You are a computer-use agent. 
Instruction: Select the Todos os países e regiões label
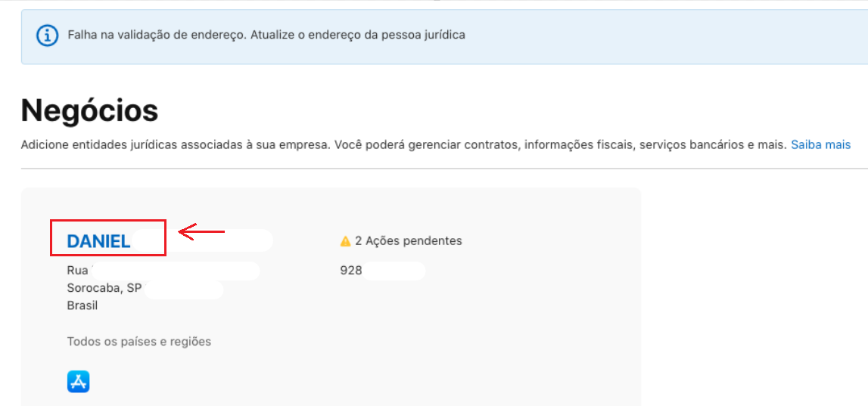tap(139, 342)
